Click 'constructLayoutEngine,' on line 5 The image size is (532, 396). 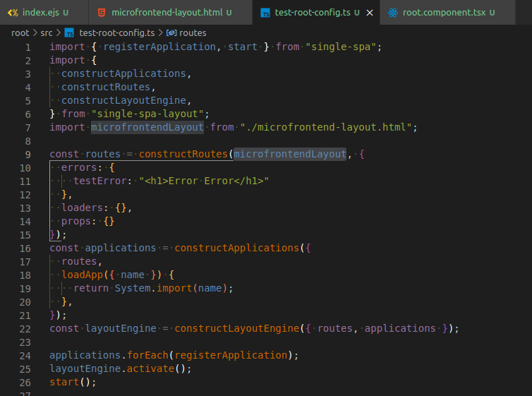[126, 100]
